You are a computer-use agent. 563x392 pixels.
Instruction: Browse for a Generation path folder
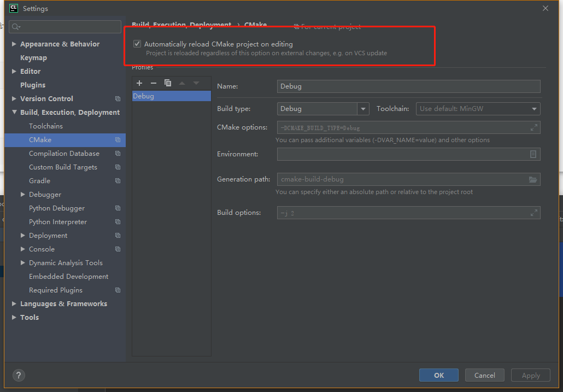tap(533, 179)
